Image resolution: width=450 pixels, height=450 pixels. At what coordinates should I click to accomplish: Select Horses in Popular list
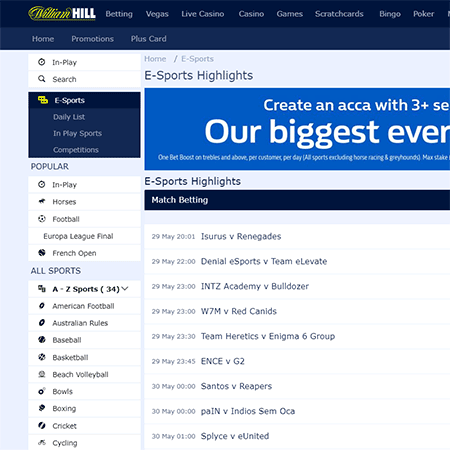click(84, 201)
